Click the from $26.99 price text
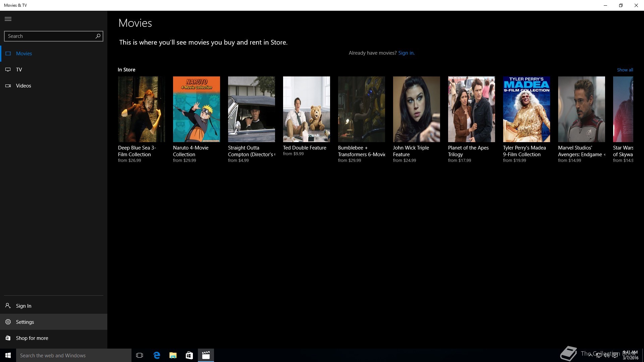The height and width of the screenshot is (362, 644). tap(129, 161)
